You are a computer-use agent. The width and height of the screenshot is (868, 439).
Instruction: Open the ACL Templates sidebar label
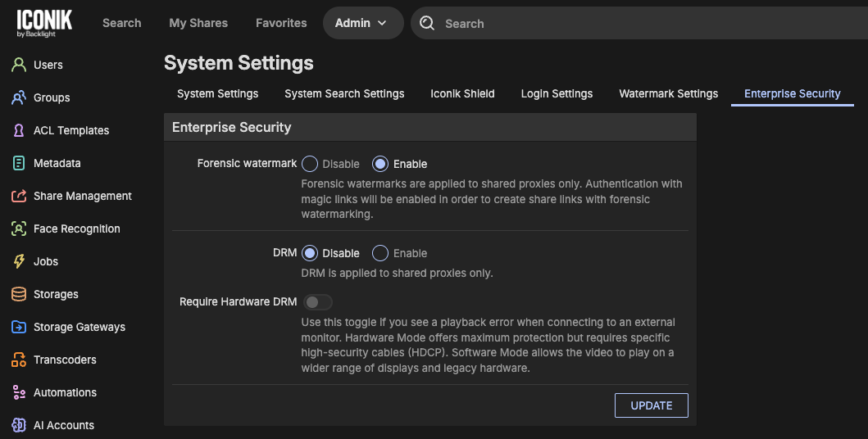coord(71,130)
